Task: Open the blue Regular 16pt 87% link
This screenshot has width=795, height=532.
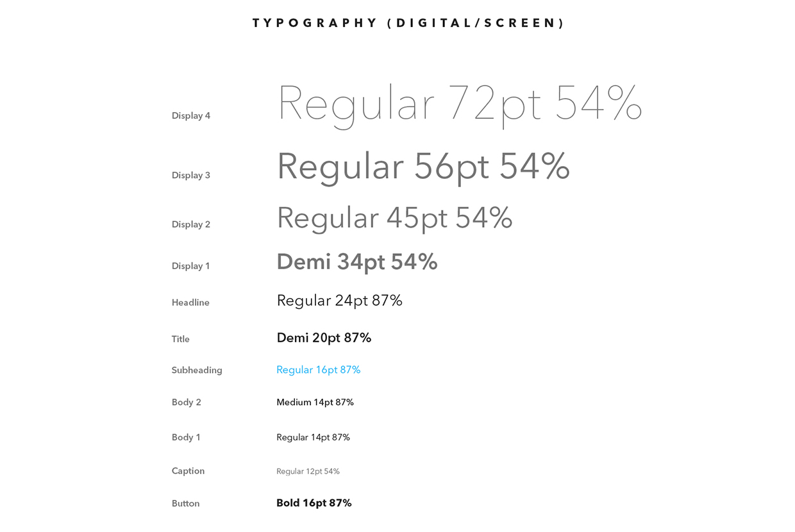Action: click(319, 370)
